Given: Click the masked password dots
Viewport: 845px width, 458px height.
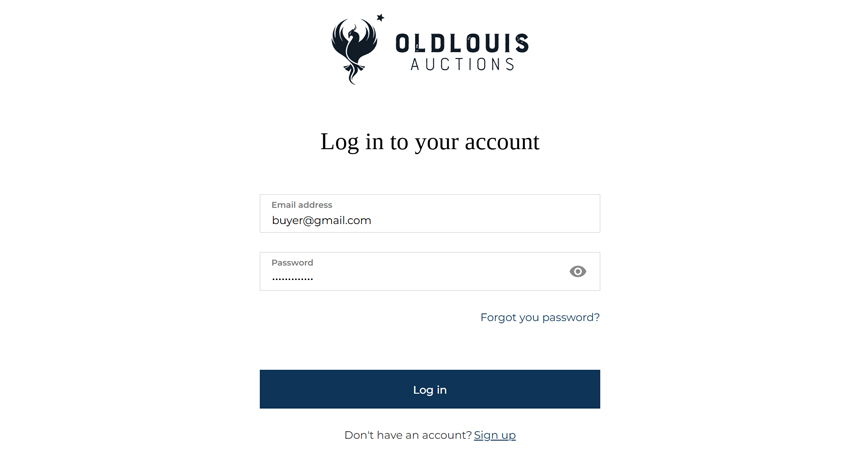Looking at the screenshot, I should [292, 279].
